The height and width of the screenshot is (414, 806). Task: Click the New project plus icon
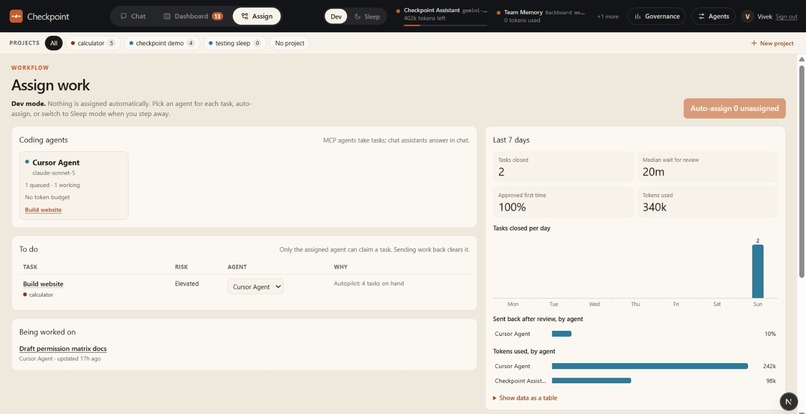(x=754, y=43)
